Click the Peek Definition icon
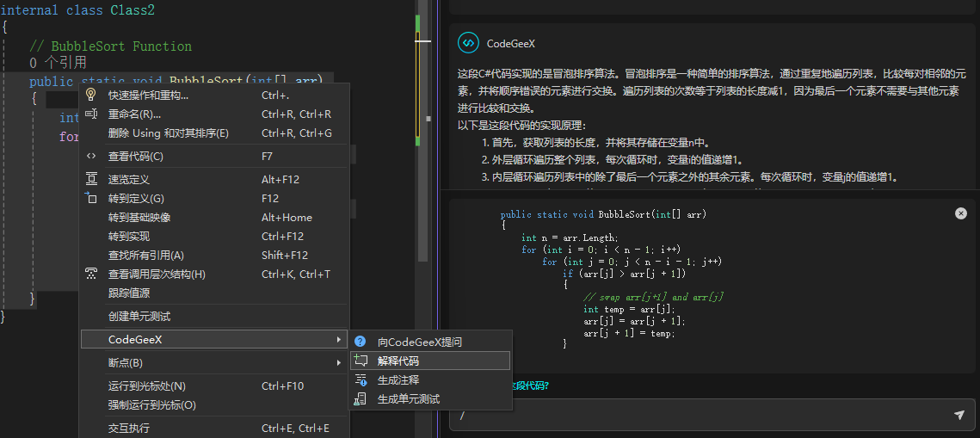The image size is (980, 438). (91, 180)
